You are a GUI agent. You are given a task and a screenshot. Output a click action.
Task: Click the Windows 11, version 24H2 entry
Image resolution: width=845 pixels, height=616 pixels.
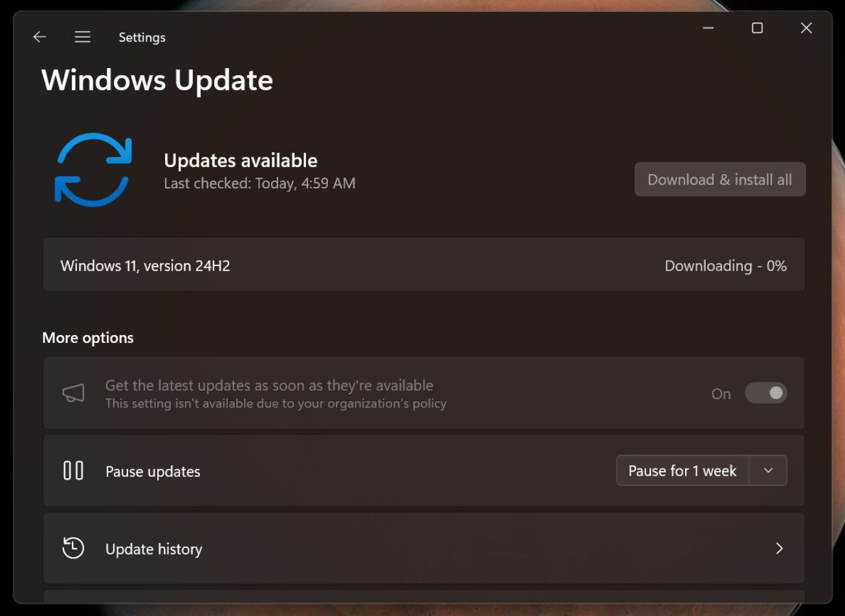[x=145, y=266]
